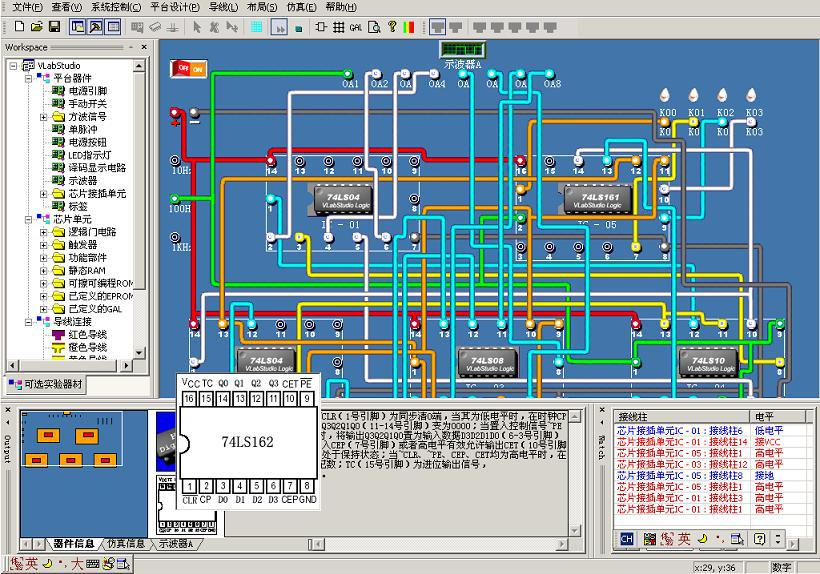The image size is (820, 574).
Task: Open the 平台设计(P) menu
Action: coord(175,7)
